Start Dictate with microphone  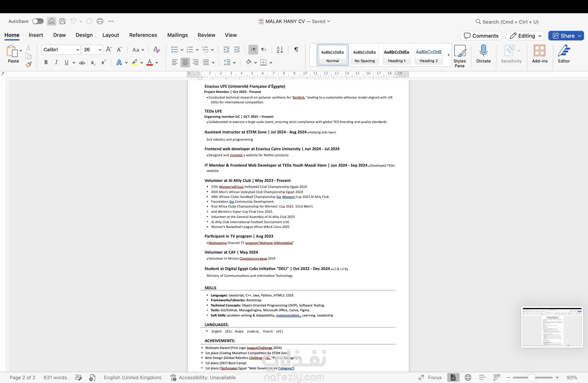[484, 54]
